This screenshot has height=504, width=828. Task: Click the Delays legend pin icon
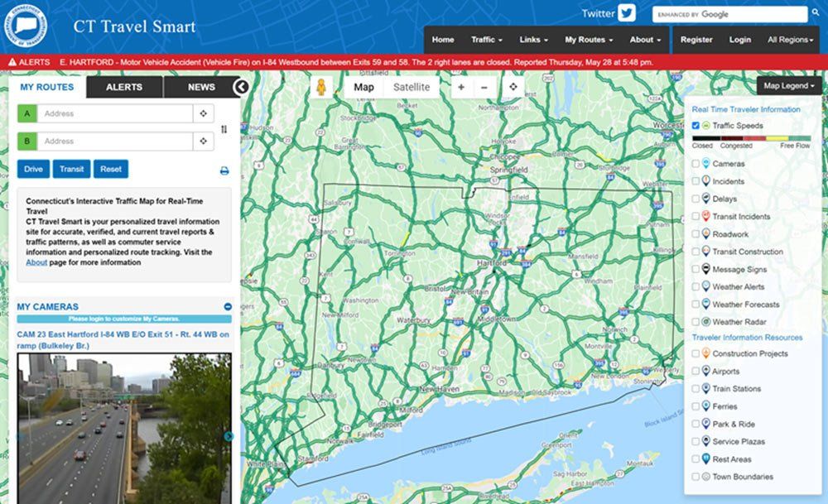(x=706, y=199)
